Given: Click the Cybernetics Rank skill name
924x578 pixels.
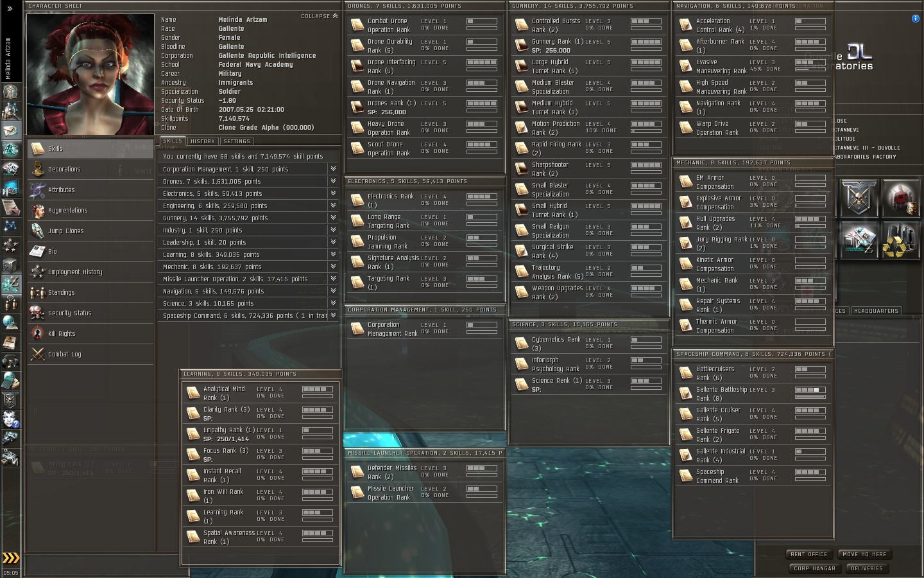Looking at the screenshot, I should click(x=556, y=344).
